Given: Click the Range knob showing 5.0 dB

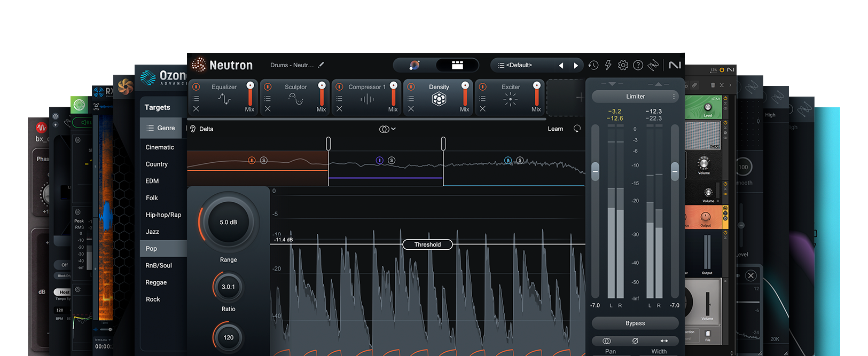Looking at the screenshot, I should [229, 223].
